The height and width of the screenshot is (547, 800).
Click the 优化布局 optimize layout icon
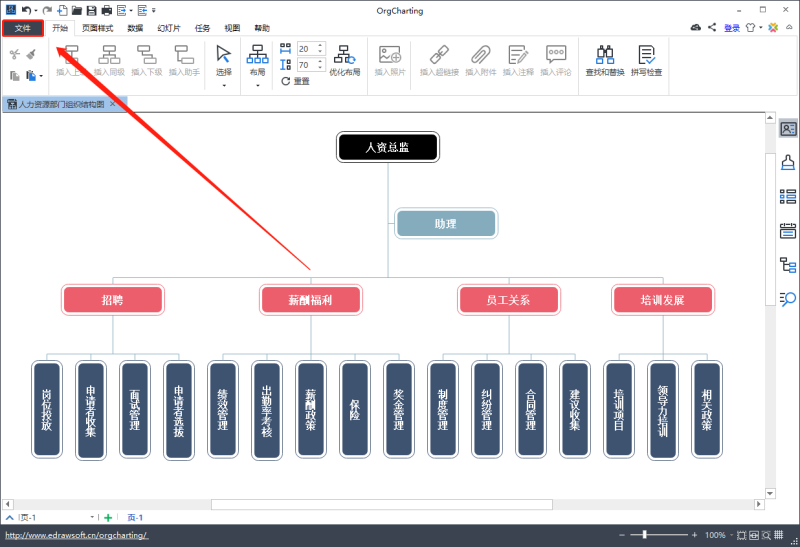(x=345, y=60)
